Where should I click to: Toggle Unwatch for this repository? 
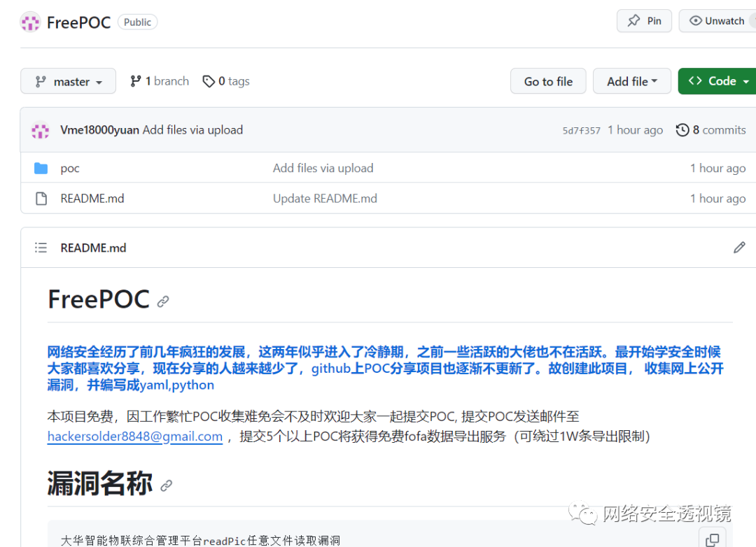click(x=717, y=21)
